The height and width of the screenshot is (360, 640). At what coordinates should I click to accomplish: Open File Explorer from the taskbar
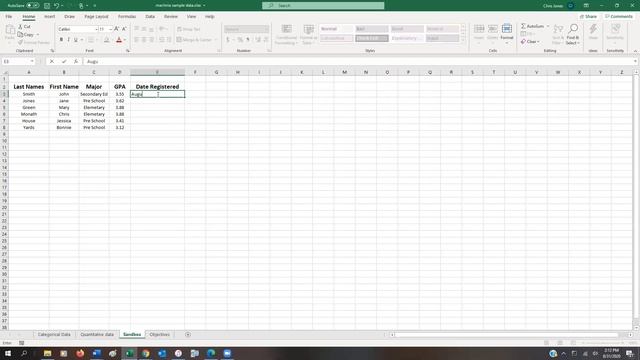tap(47, 353)
